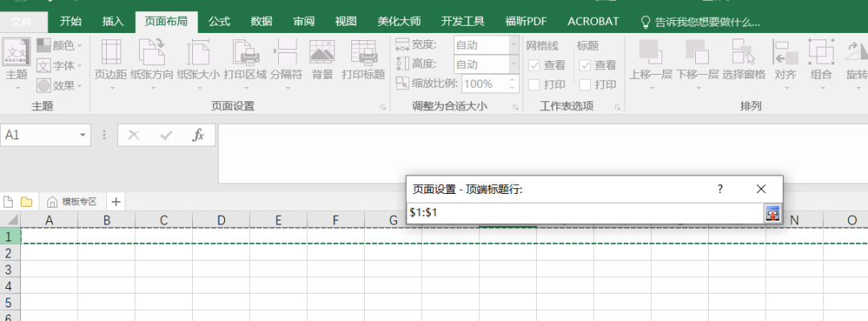Click the formula bar input area
The height and width of the screenshot is (321, 868).
click(542, 153)
